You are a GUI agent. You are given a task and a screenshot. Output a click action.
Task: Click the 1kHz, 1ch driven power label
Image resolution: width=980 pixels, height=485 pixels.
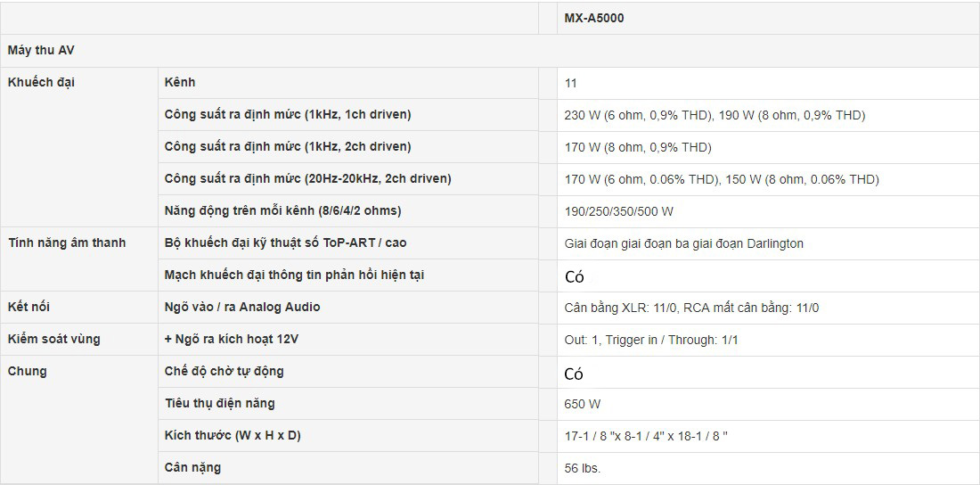pos(288,115)
